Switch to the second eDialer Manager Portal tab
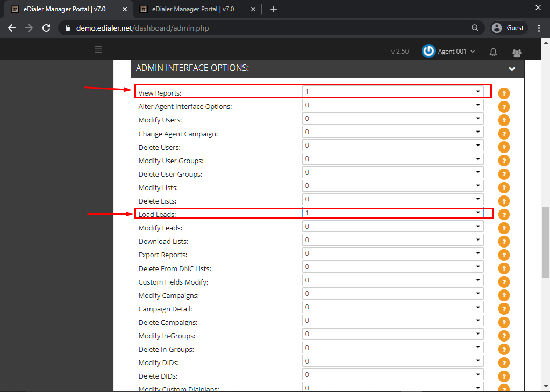Image resolution: width=550 pixels, height=392 pixels. click(193, 9)
